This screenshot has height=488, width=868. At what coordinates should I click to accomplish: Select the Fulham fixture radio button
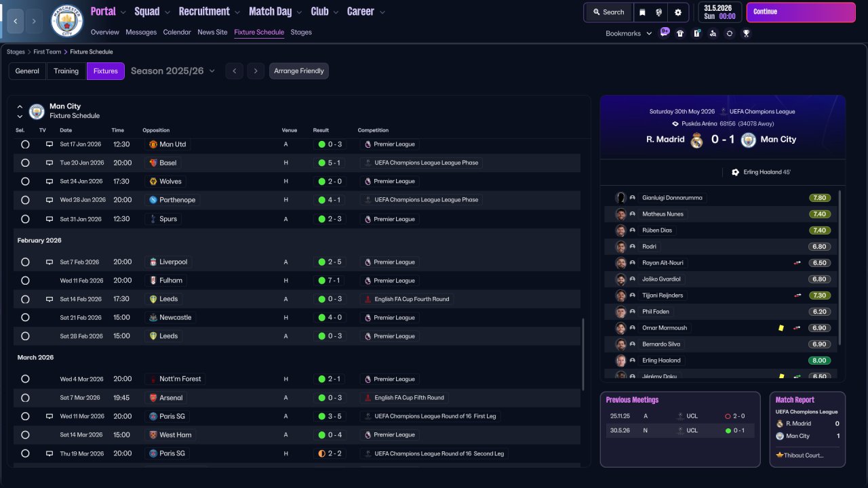25,281
